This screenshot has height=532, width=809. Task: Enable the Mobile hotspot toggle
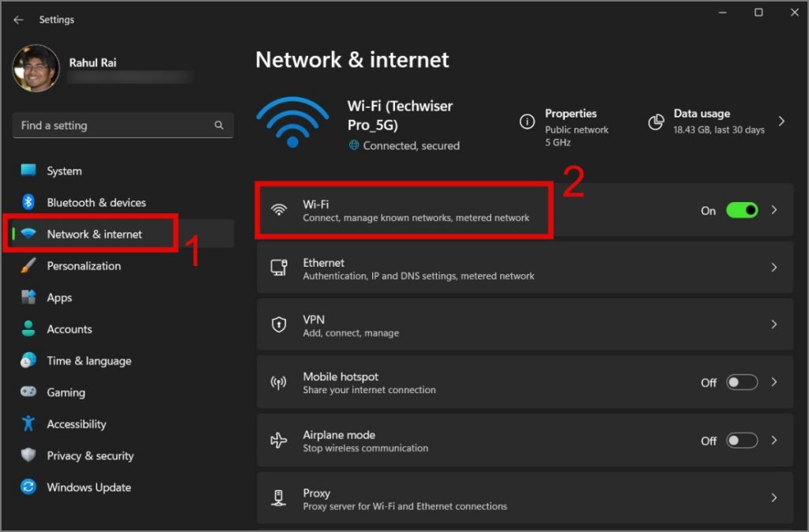click(x=742, y=382)
